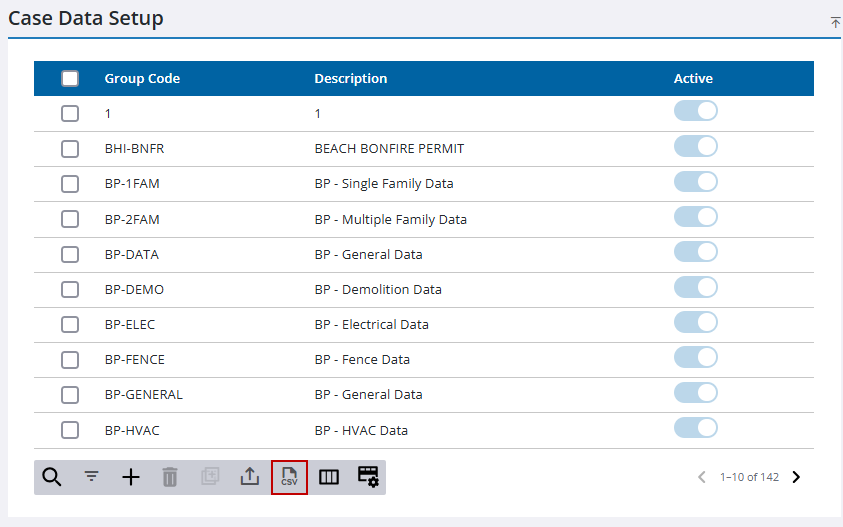Click the upload export icon

tap(250, 477)
